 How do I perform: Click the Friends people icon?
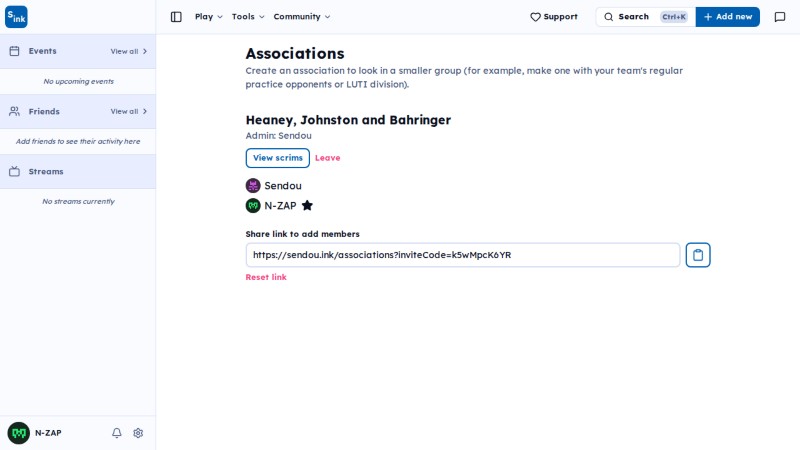(14, 111)
